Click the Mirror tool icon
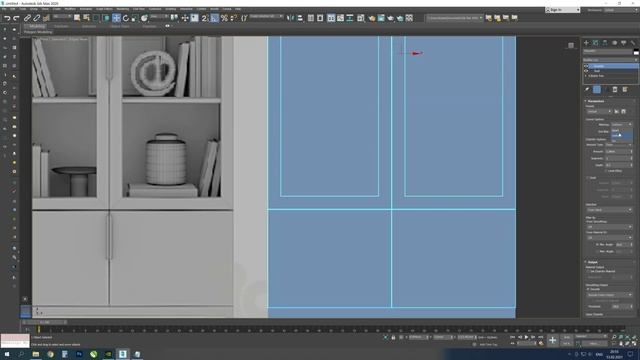Image resolution: width=640 pixels, height=360 pixels. click(x=290, y=18)
